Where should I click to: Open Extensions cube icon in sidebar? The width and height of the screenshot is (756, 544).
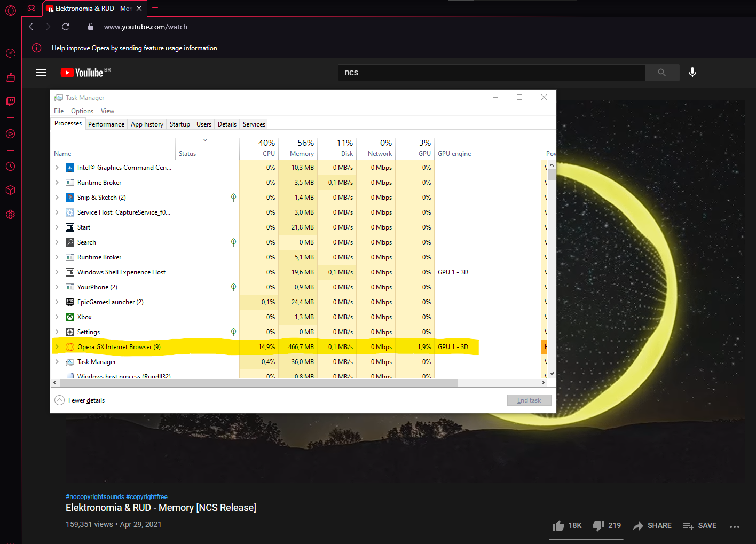(10, 190)
